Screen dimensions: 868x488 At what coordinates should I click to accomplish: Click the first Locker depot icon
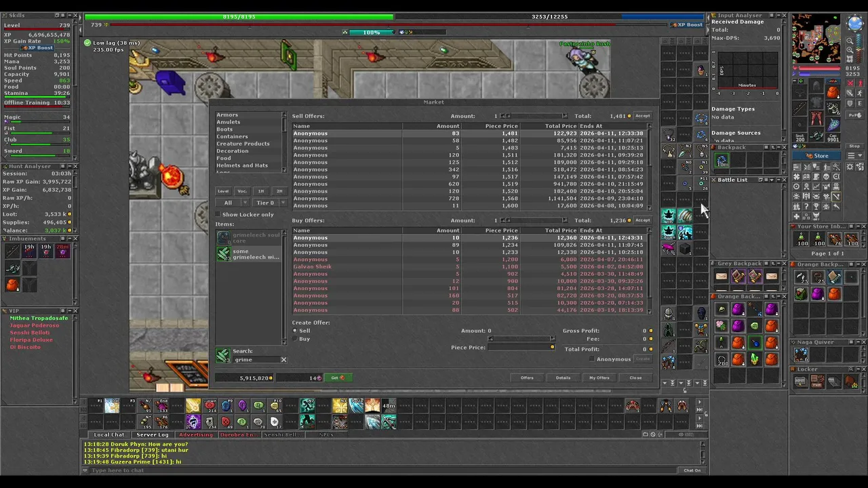(801, 382)
